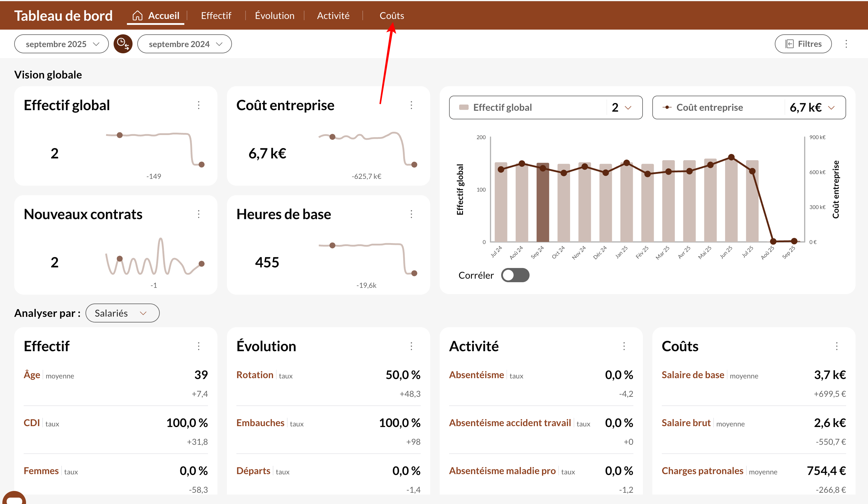Screen dimensions: 868x504
Task: Click the Jun 25 cost data point
Action: click(x=731, y=157)
